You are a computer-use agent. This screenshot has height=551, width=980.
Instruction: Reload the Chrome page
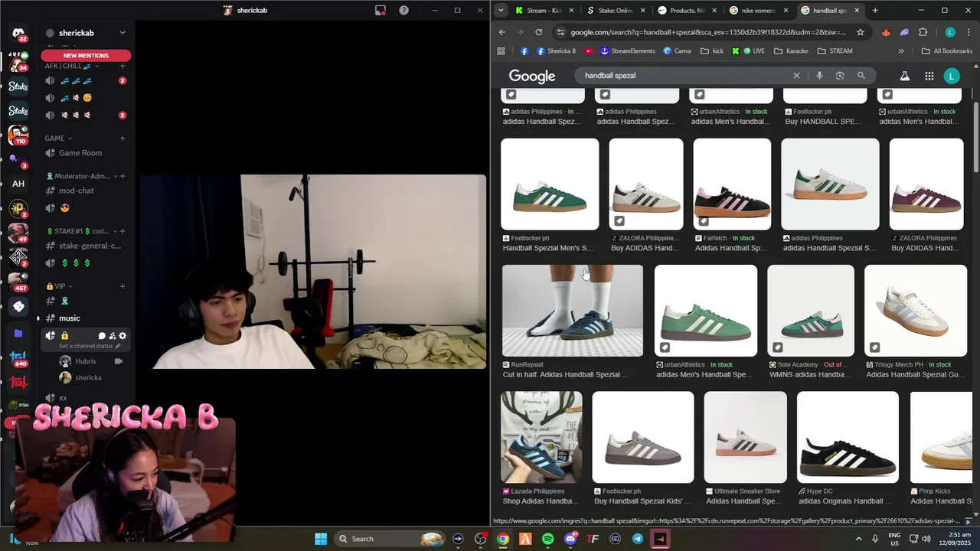tap(539, 32)
